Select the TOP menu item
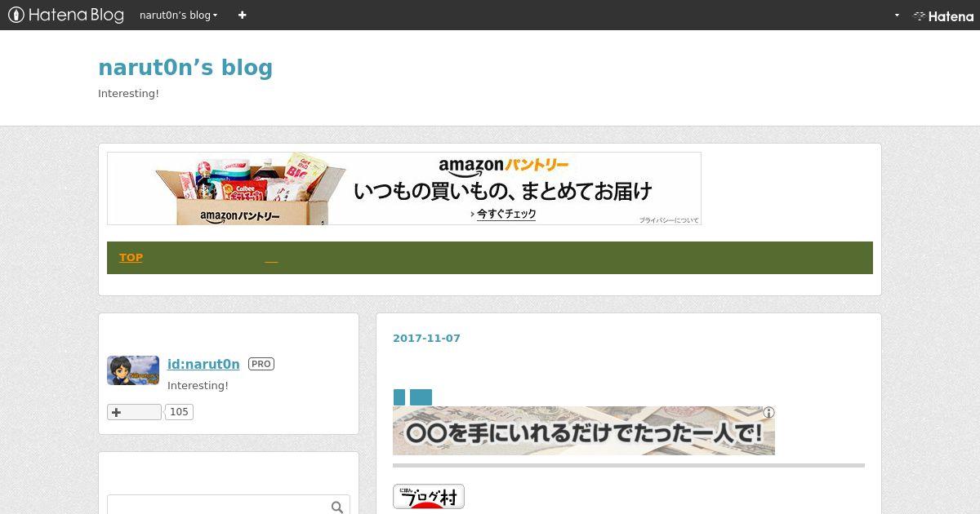The height and width of the screenshot is (514, 980). point(131,257)
